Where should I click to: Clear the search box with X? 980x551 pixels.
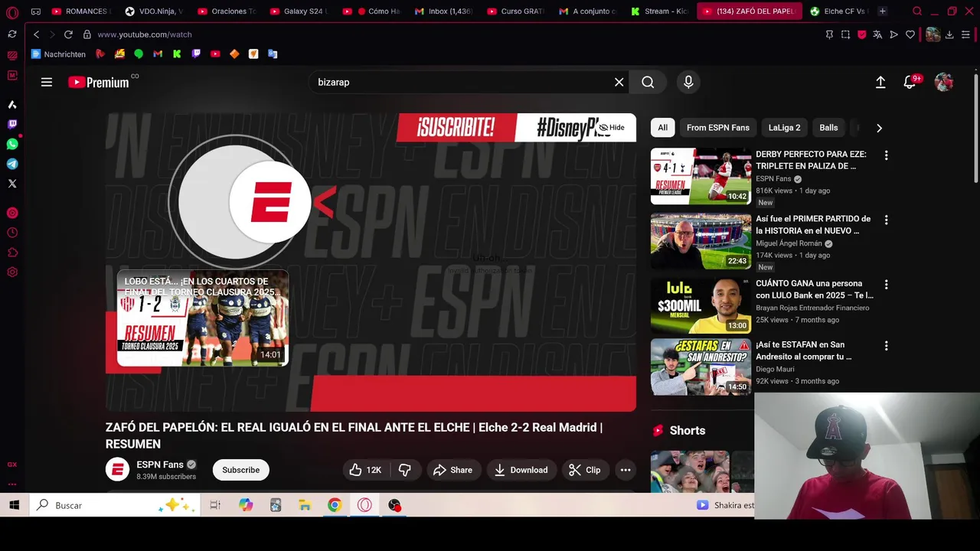point(619,82)
